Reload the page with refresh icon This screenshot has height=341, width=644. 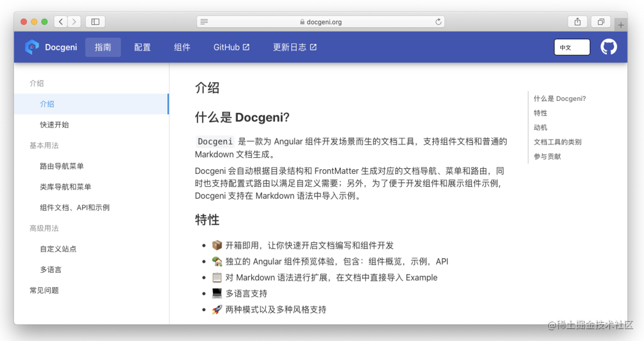(438, 22)
